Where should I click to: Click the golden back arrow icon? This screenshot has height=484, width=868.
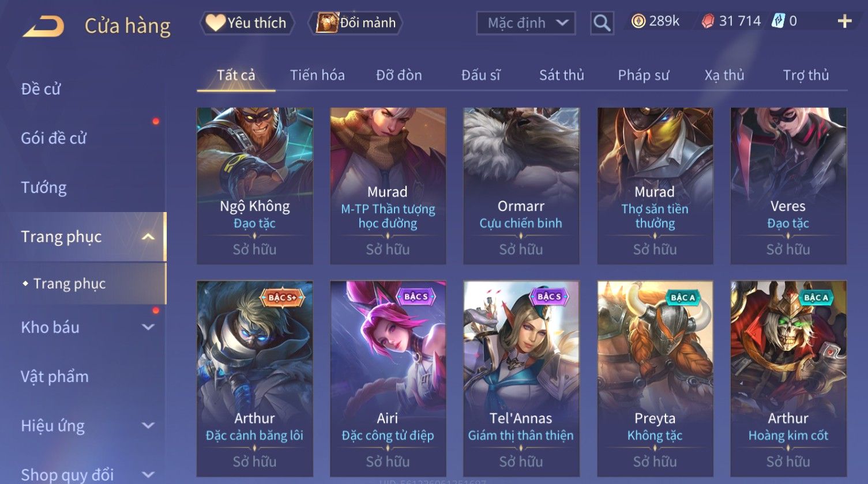pos(43,27)
